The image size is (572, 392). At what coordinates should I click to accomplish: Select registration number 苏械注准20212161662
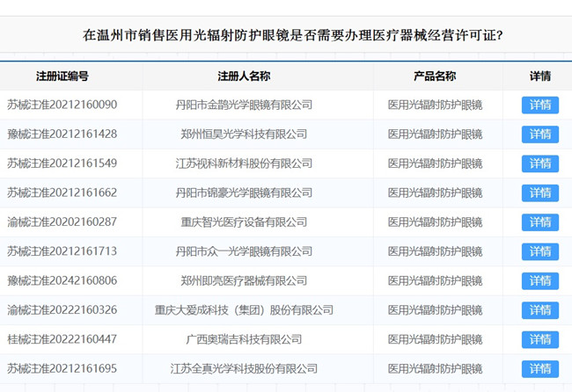pos(62,192)
